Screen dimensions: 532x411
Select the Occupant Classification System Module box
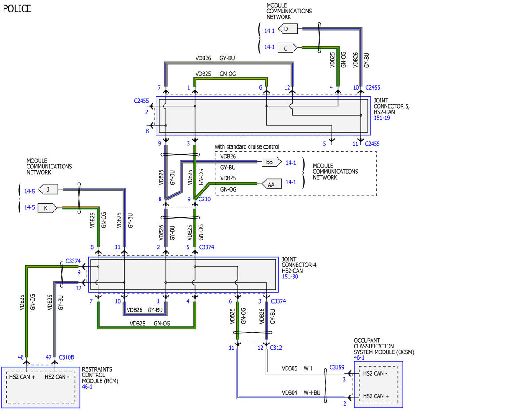click(378, 384)
